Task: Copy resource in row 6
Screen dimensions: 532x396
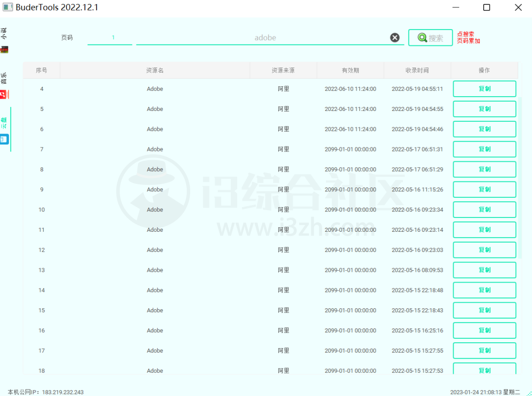Action: coord(485,129)
